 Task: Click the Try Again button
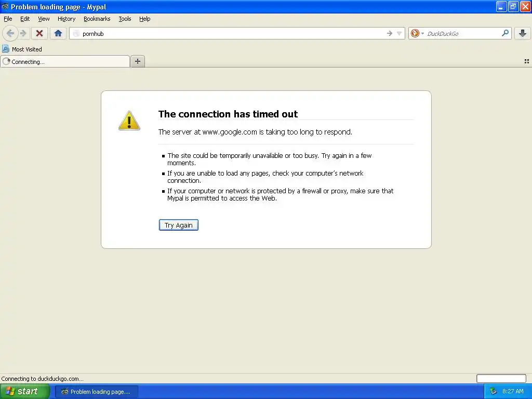click(x=179, y=225)
